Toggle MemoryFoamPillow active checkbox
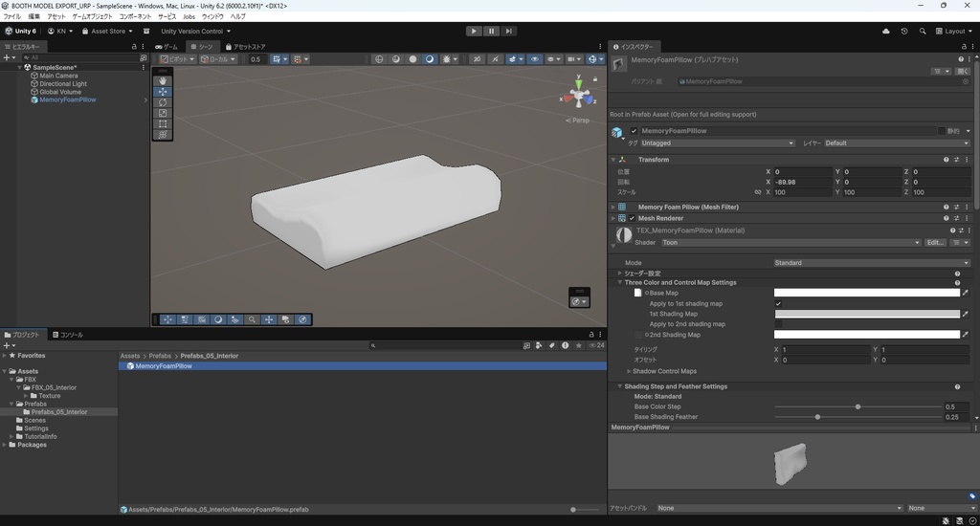 pos(634,131)
